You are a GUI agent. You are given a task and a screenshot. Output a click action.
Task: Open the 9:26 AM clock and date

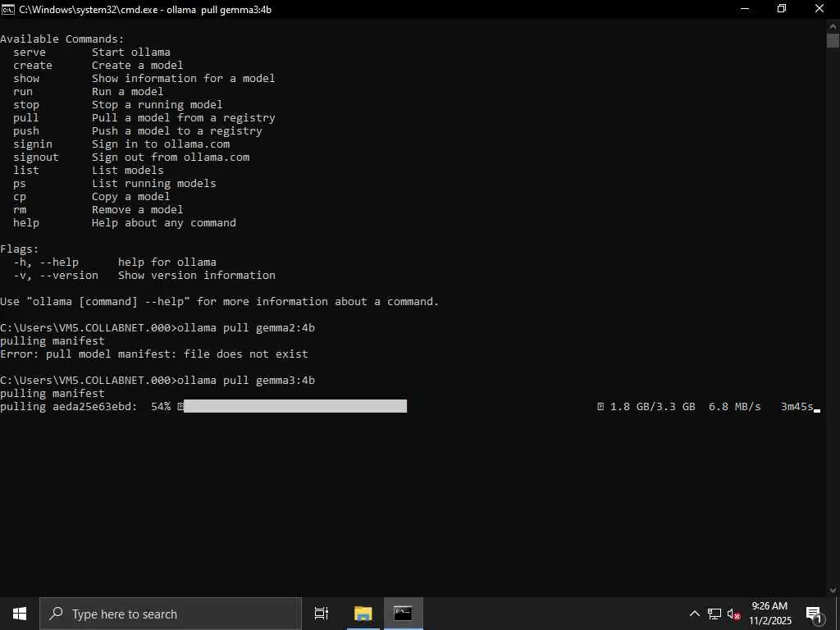tap(769, 614)
